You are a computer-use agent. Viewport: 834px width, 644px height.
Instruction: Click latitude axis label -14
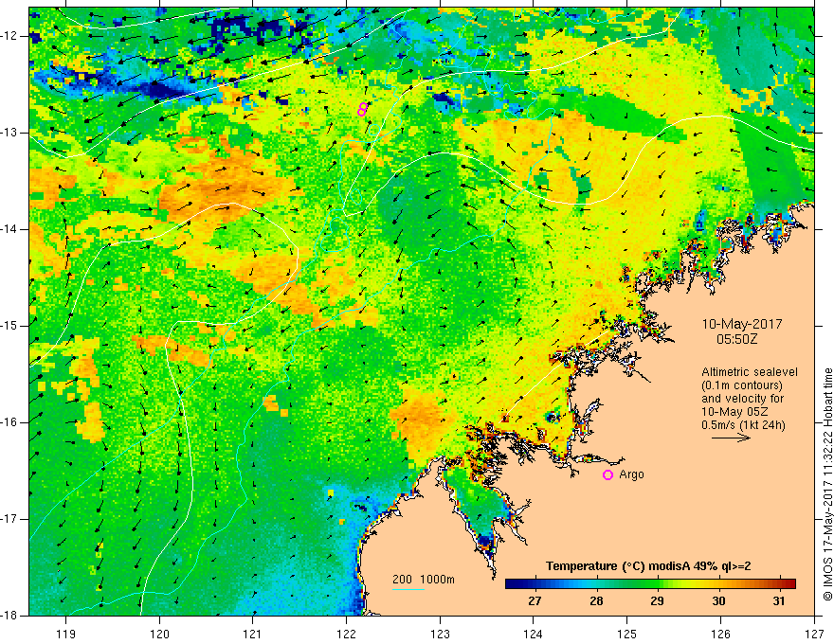point(9,229)
